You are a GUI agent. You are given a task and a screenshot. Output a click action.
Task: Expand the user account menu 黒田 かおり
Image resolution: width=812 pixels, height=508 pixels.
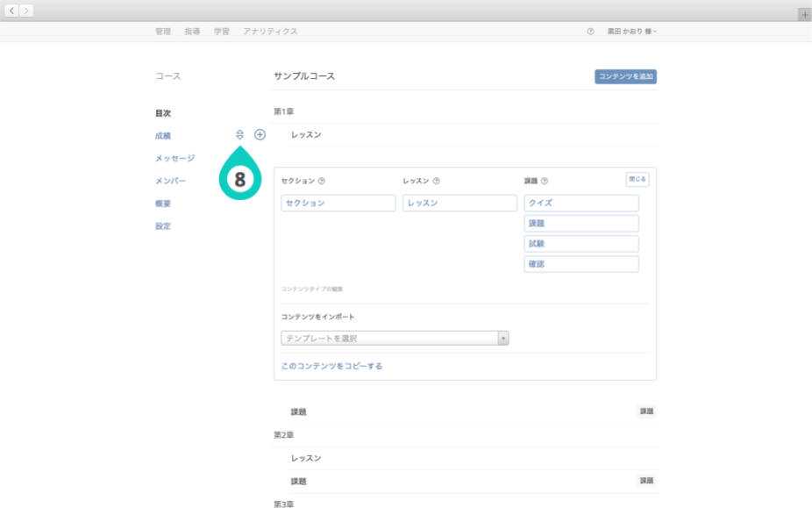(632, 32)
